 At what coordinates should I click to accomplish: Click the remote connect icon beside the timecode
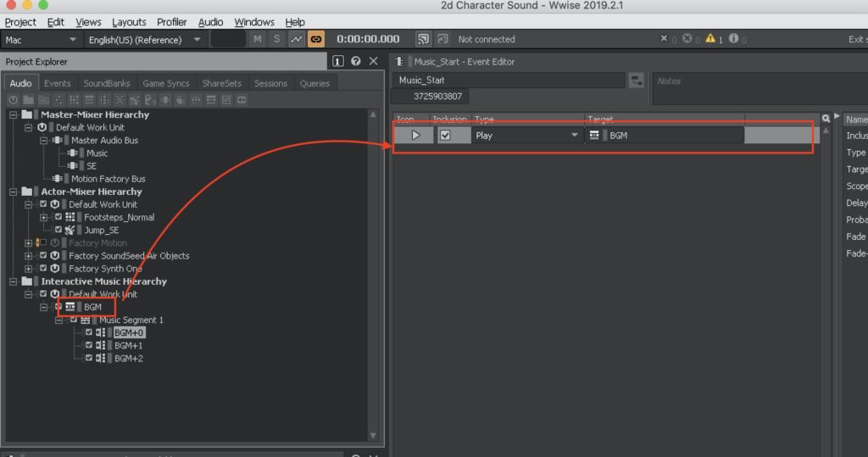pos(423,39)
